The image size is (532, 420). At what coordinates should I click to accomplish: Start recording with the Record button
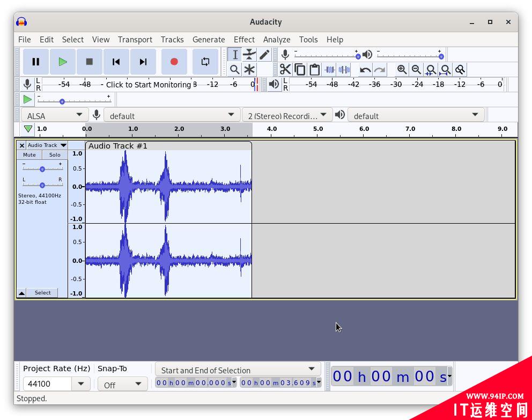(x=174, y=62)
